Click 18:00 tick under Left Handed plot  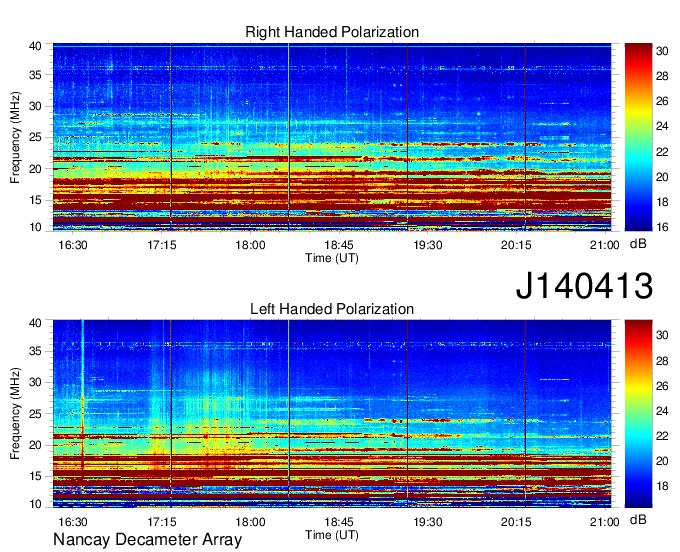(250, 522)
